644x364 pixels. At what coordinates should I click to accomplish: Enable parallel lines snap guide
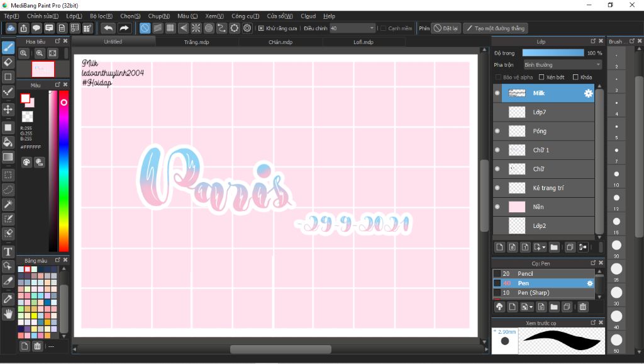pyautogui.click(x=158, y=28)
